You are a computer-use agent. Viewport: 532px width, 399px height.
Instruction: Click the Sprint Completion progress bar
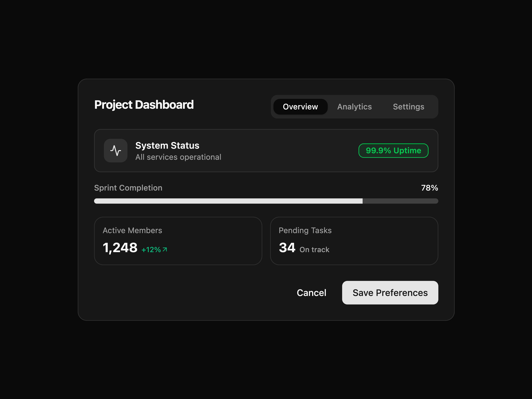click(266, 201)
